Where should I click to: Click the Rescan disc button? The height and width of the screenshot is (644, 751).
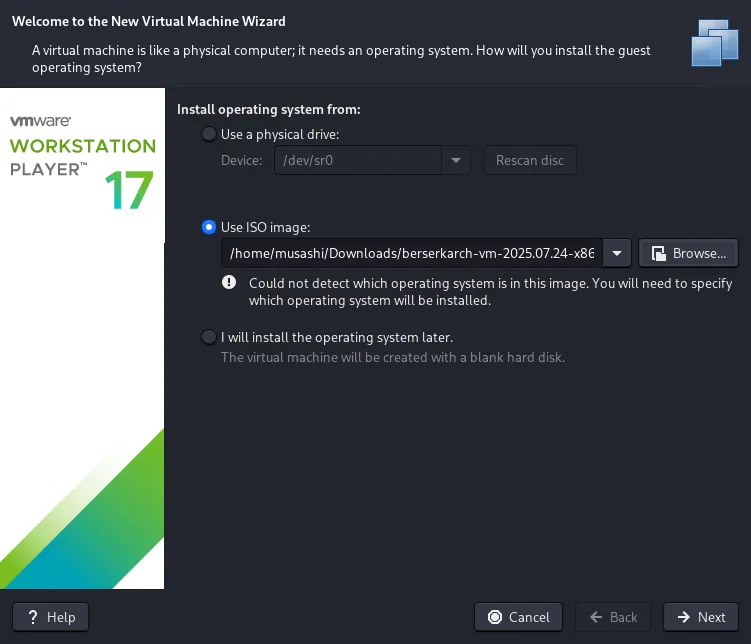click(530, 160)
